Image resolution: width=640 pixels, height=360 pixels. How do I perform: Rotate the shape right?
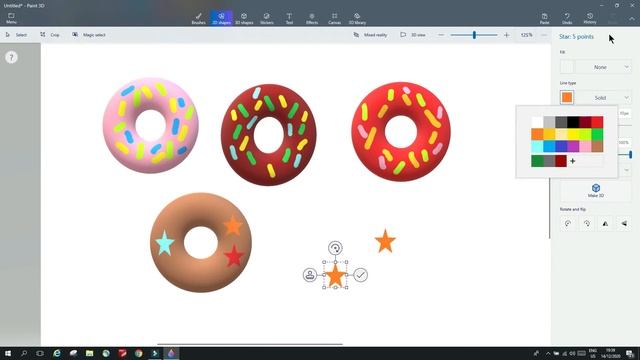click(587, 223)
